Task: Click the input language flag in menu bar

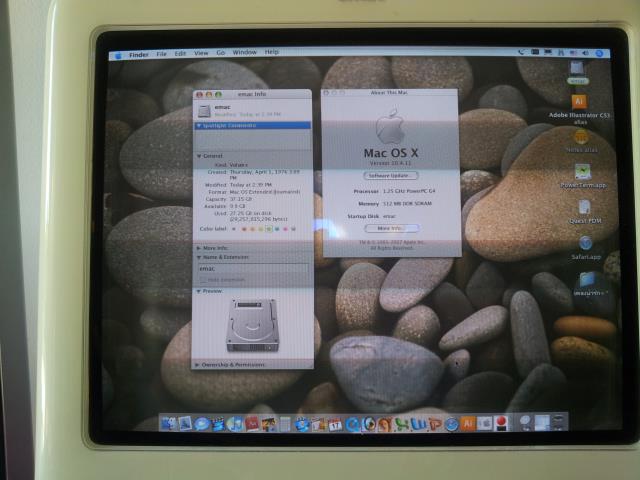Action: 573,53
